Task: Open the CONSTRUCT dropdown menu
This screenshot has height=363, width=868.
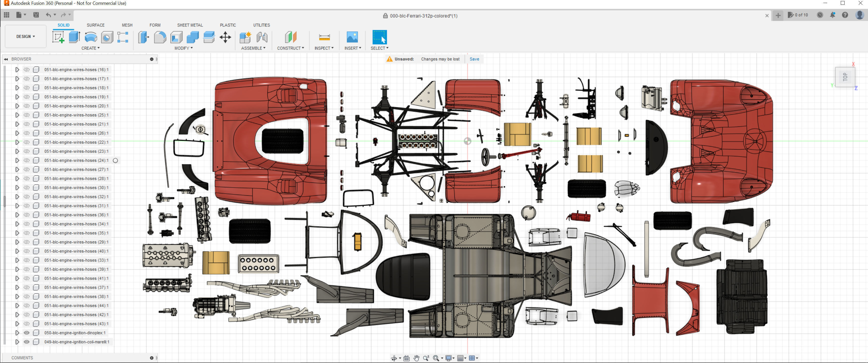Action: click(290, 48)
